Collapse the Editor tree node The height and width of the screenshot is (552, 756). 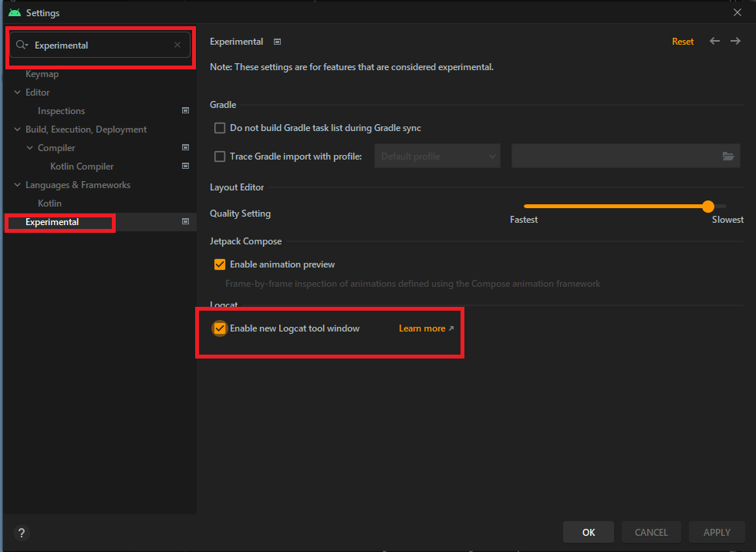click(x=17, y=92)
